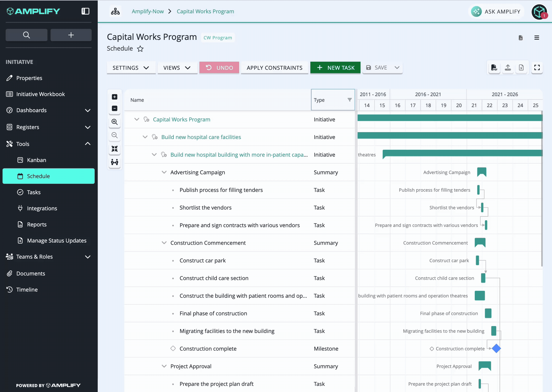Open the SETTINGS dropdown

[131, 68]
